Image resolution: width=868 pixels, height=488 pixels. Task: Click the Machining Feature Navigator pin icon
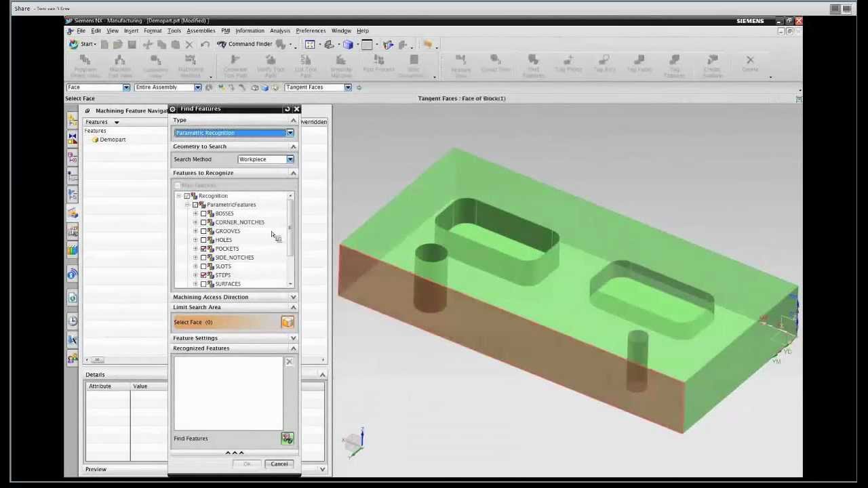tap(87, 110)
